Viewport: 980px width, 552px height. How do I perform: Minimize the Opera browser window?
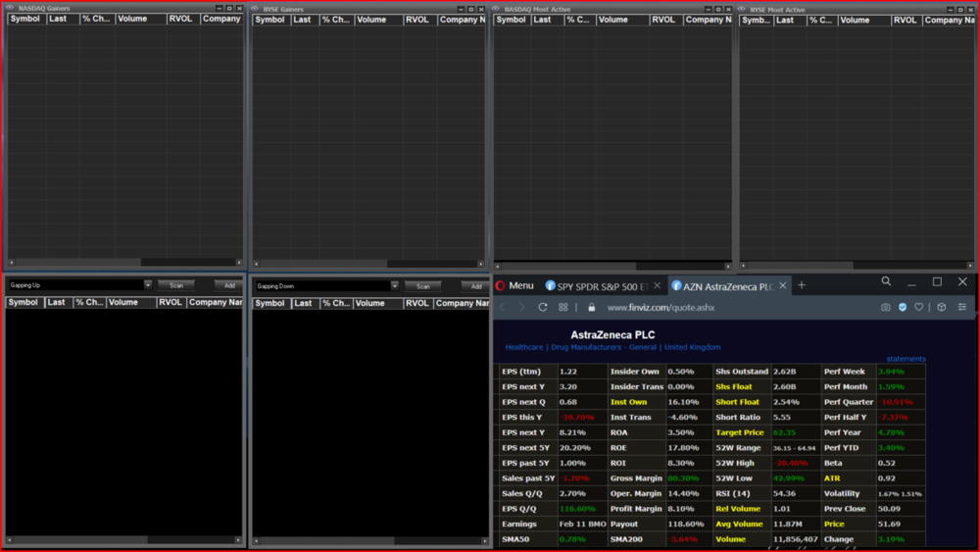click(911, 283)
